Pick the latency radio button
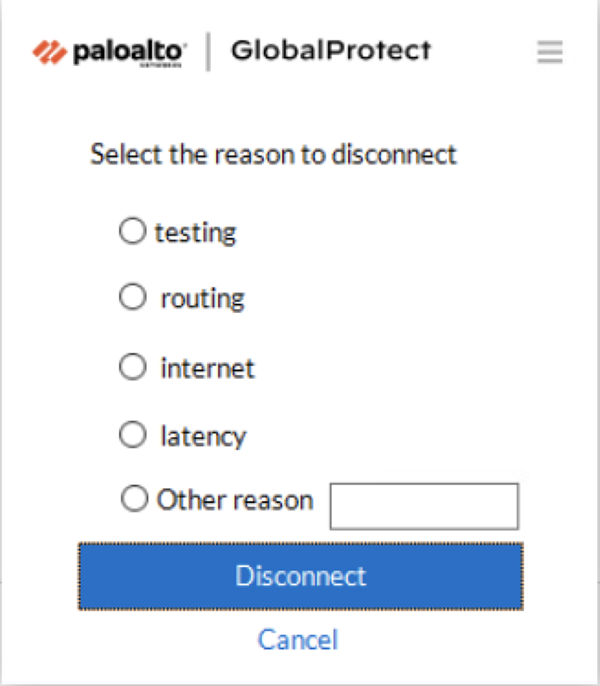 coord(132,435)
